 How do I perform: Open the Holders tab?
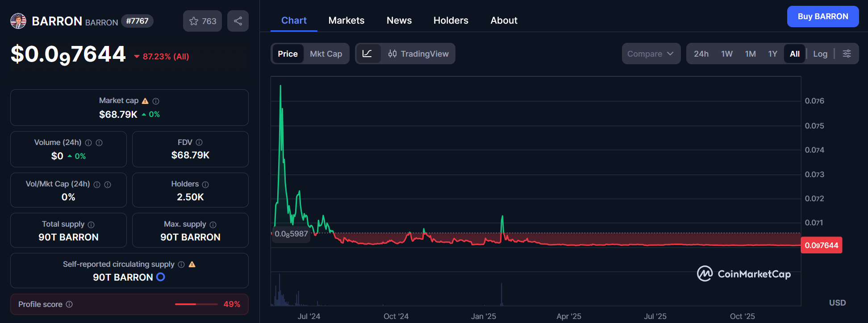pyautogui.click(x=451, y=21)
